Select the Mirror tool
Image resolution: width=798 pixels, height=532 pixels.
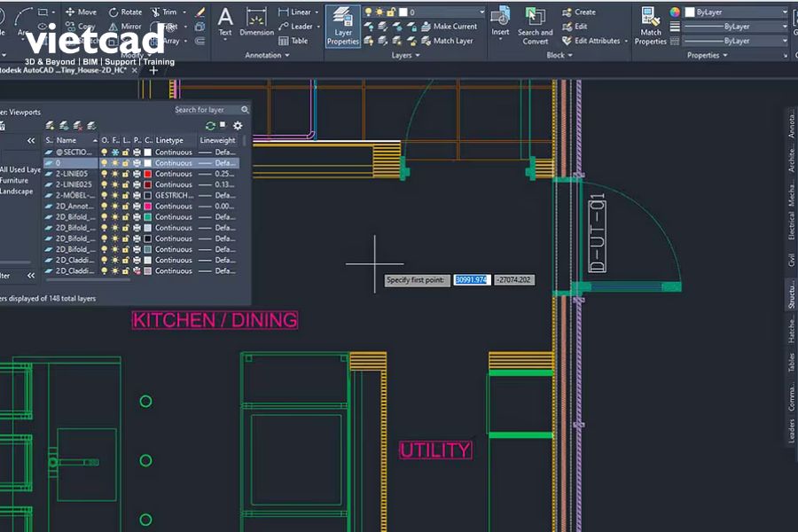pos(125,26)
